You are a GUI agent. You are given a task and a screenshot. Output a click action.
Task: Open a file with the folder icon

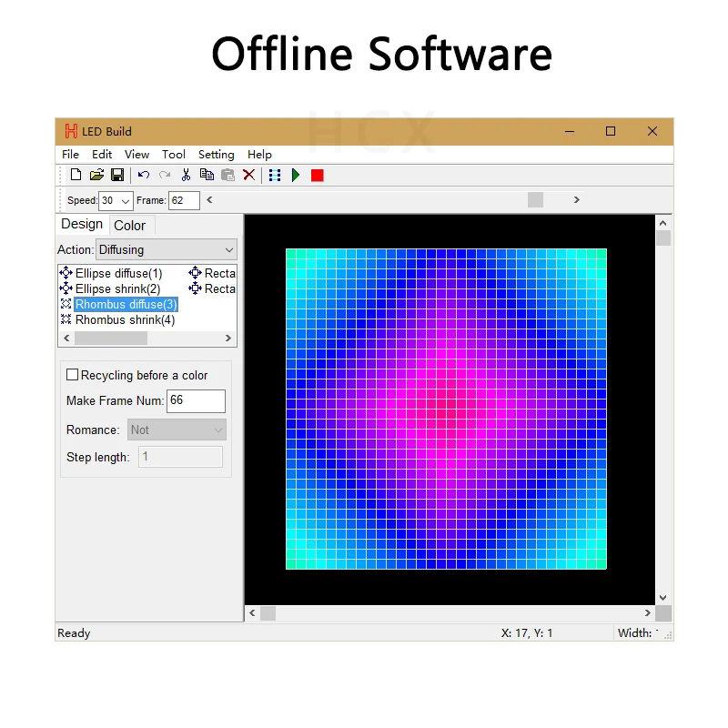pyautogui.click(x=96, y=175)
